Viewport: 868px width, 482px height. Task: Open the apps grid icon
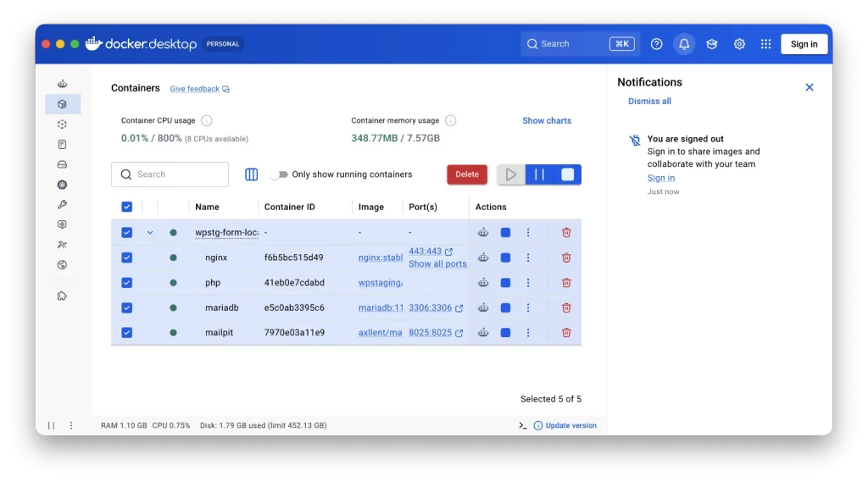coord(765,44)
